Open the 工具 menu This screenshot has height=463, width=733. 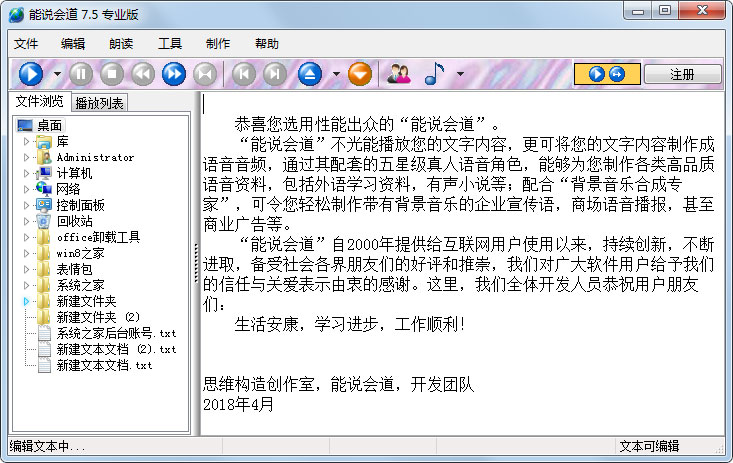[170, 43]
